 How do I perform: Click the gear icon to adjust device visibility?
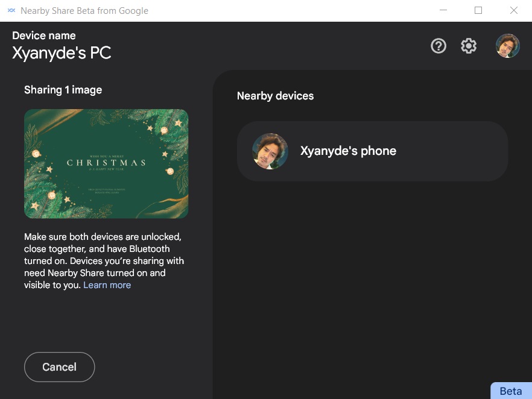(x=469, y=45)
